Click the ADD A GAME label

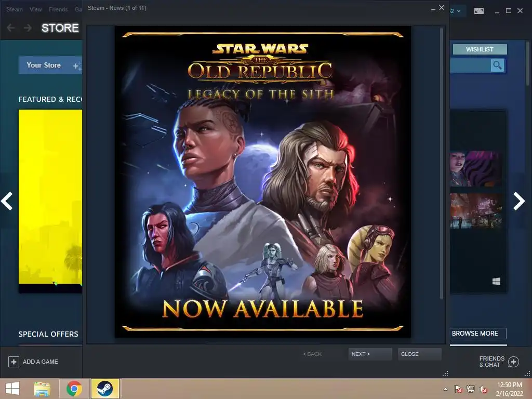[41, 362]
